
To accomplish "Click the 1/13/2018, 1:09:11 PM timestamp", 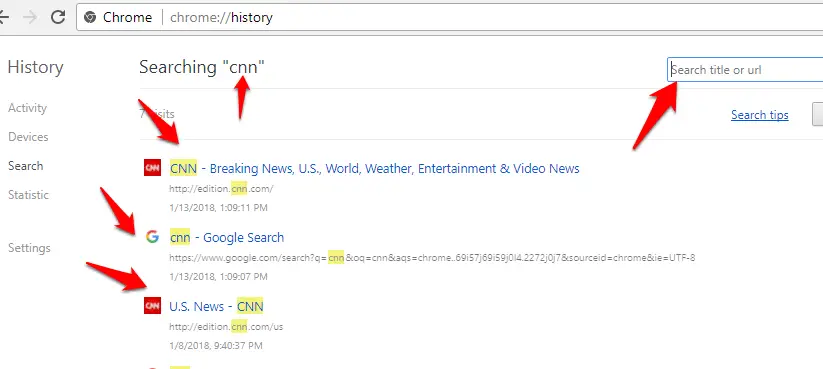I will click(x=218, y=208).
